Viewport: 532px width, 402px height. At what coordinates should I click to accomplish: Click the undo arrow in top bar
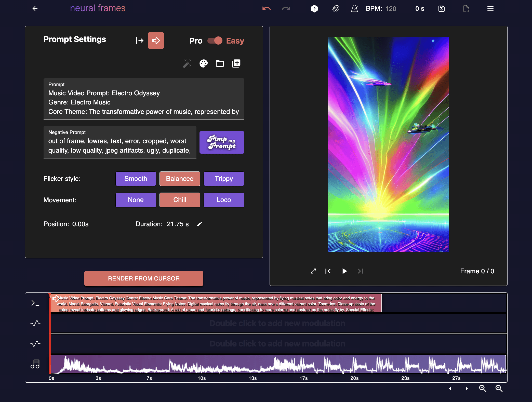click(267, 9)
